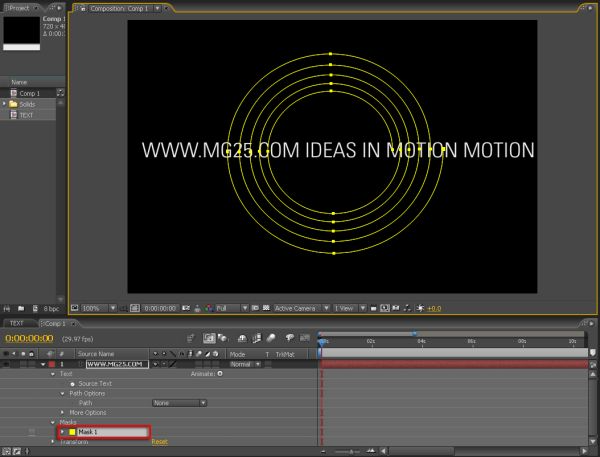This screenshot has width=600, height=457.
Task: Toggle visibility eye of WWW.MG25.COM layer
Action: 6,364
